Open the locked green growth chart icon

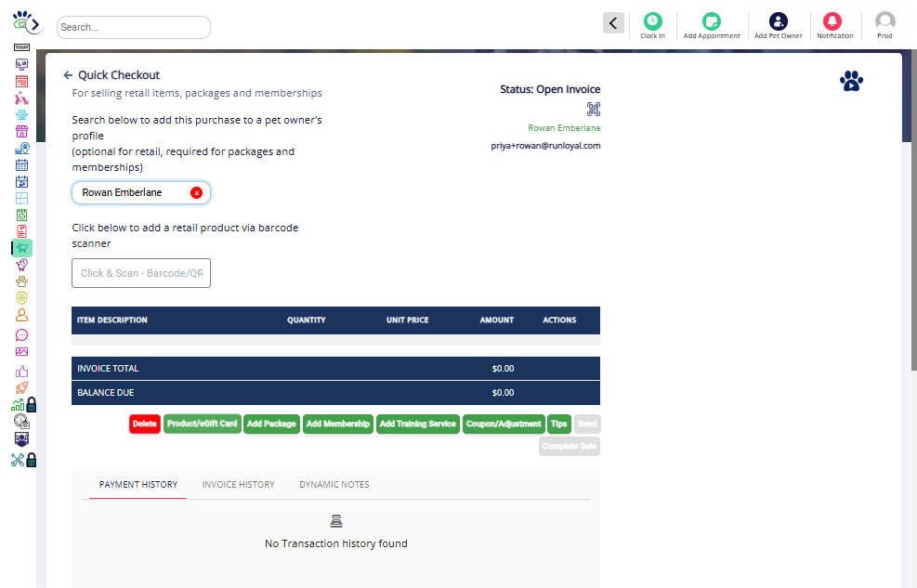(23, 404)
